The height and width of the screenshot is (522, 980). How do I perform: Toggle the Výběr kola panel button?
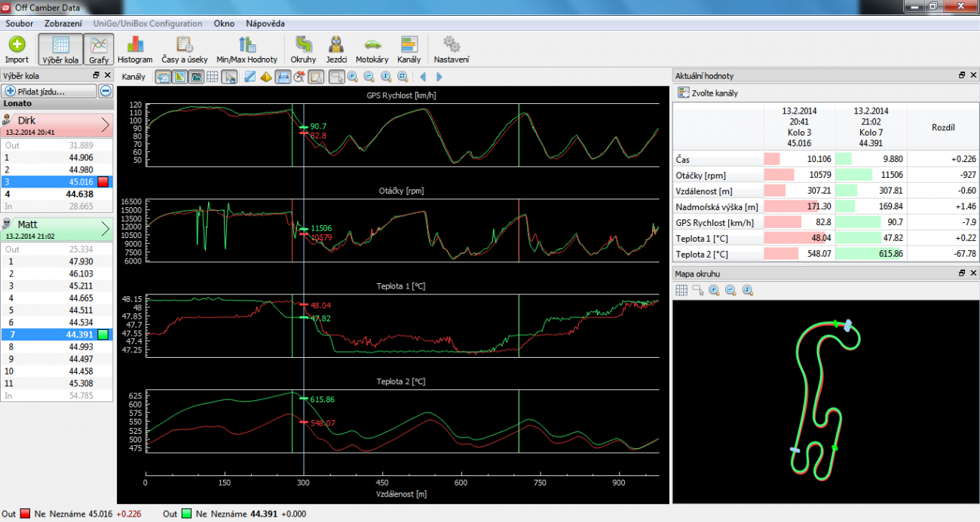coord(60,50)
